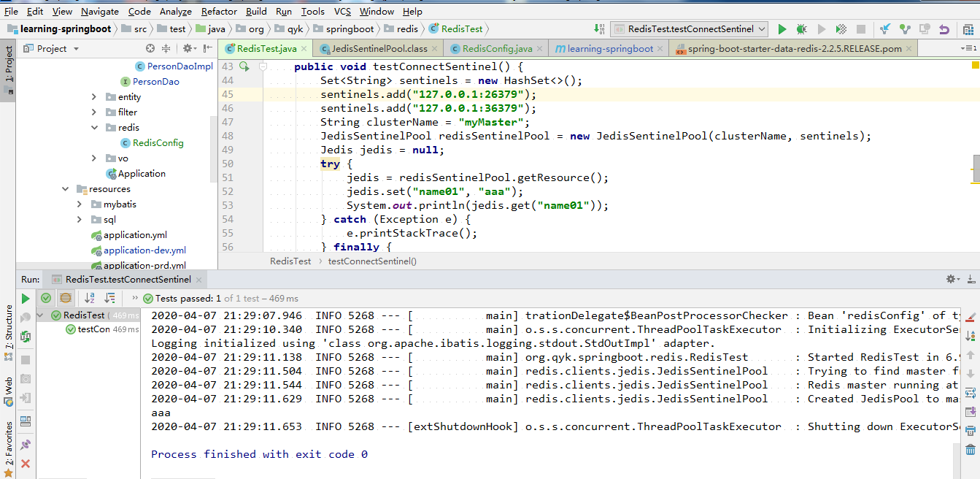
Task: Toggle soft-wrap in the console output
Action: (970, 393)
